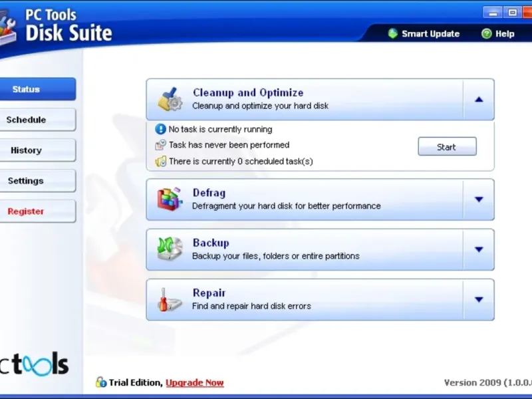The image size is (532, 399).
Task: Click the Defrag colored blocks icon
Action: coord(170,199)
